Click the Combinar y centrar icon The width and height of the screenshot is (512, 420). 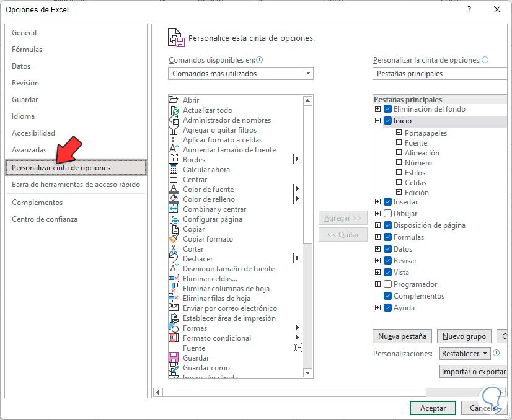click(174, 209)
